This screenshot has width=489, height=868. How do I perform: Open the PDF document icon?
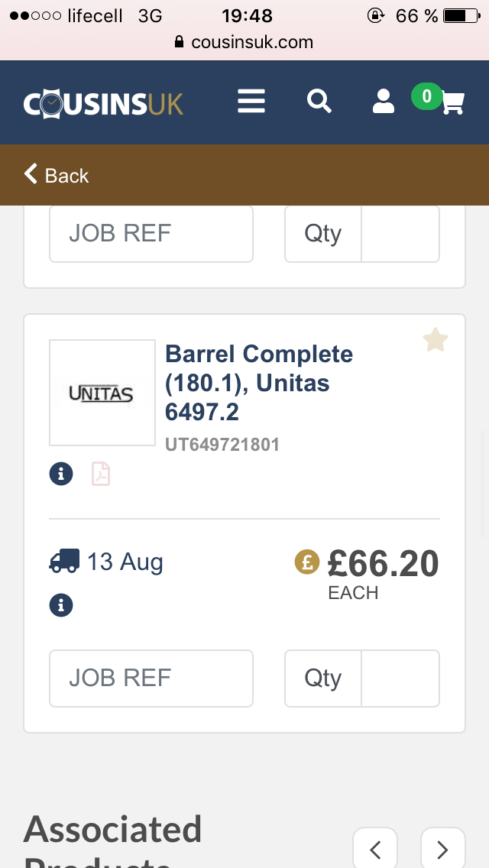(x=101, y=474)
